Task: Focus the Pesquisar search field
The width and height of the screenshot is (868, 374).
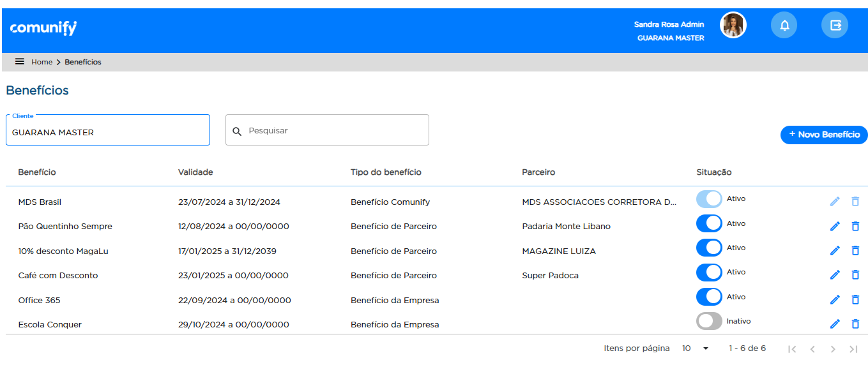Action: 332,130
